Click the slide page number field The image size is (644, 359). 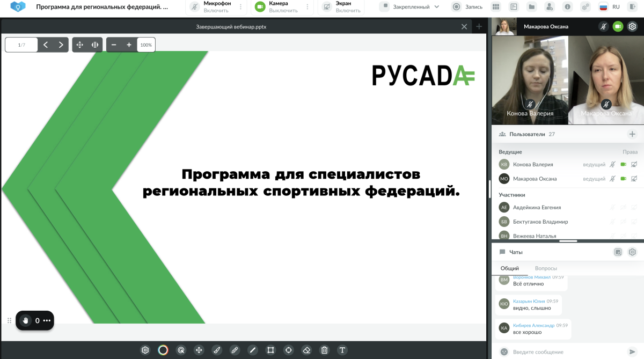tap(21, 45)
